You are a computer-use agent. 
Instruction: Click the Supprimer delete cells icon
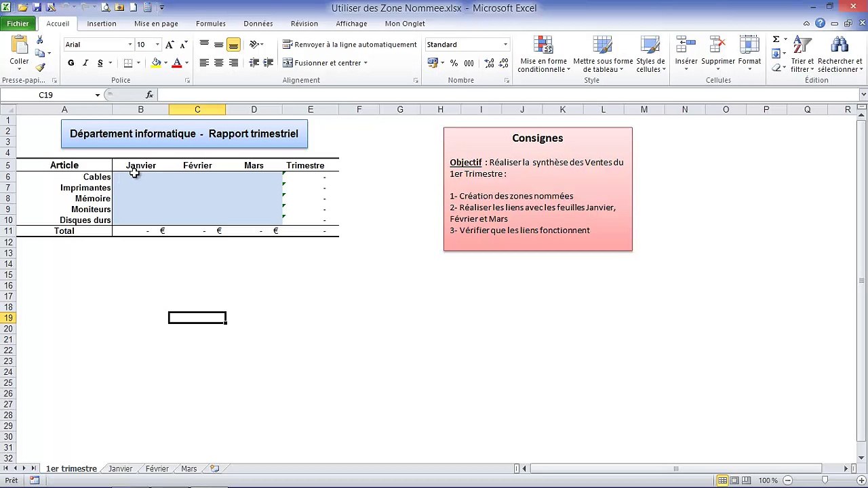718,53
